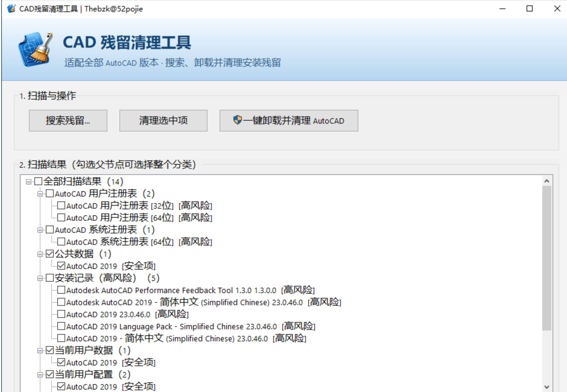Uncheck the 公共数据 (1) checkbox
This screenshot has height=392, width=567.
tap(50, 254)
